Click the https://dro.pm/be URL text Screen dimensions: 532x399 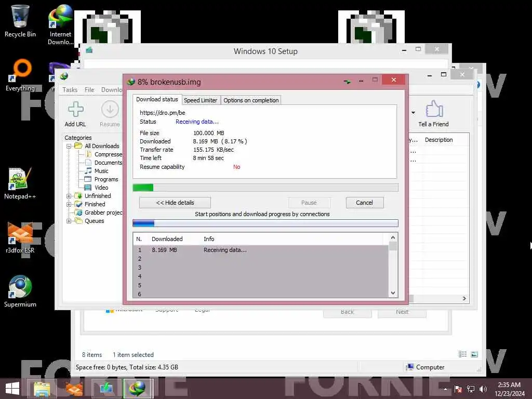pos(163,113)
